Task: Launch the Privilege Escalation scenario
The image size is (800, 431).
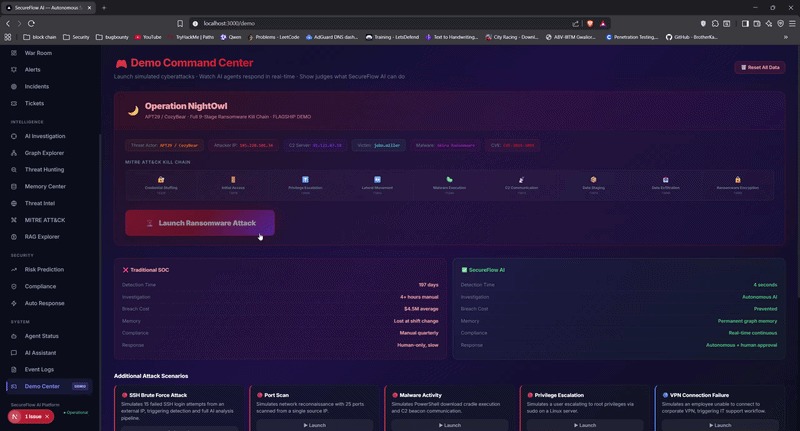Action: 585,425
